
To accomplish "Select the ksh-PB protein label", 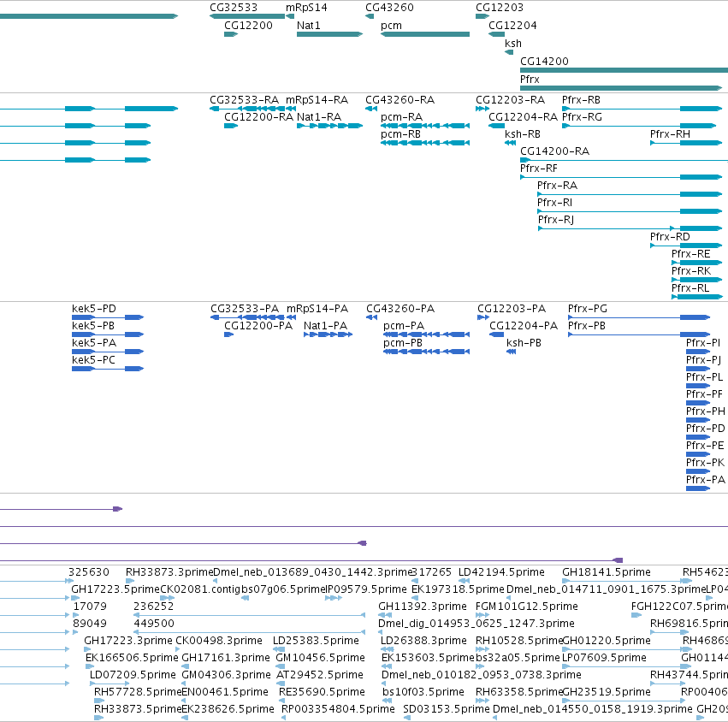I will pyautogui.click(x=524, y=343).
